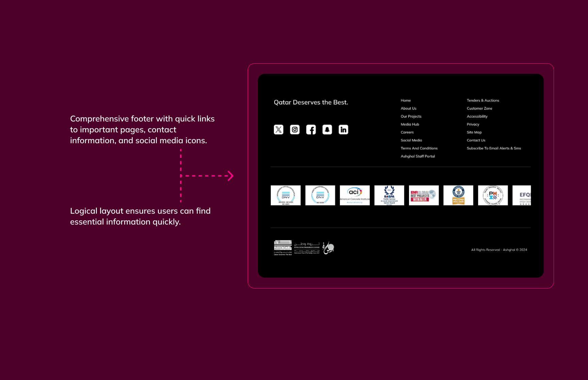
Task: Go to the Home footer link
Action: coord(406,100)
